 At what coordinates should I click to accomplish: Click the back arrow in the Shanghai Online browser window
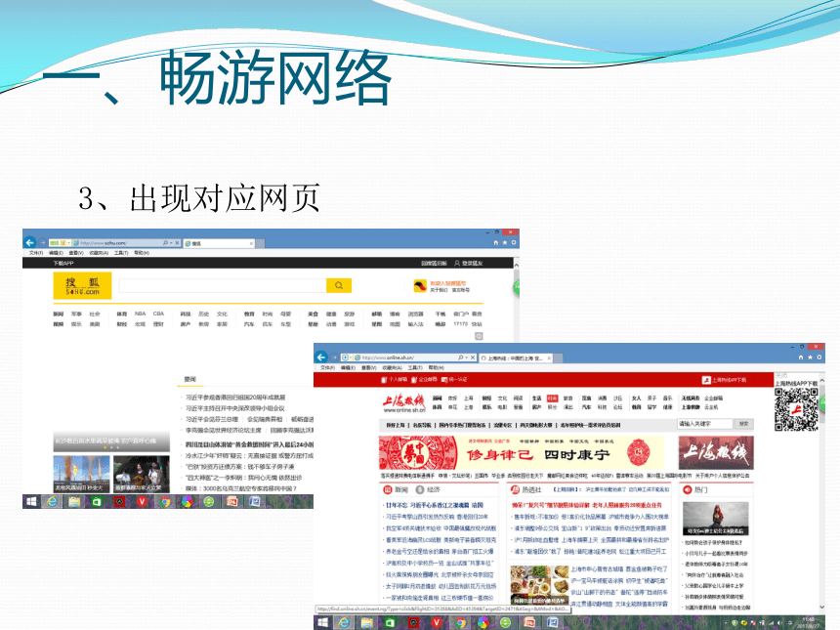[x=321, y=357]
